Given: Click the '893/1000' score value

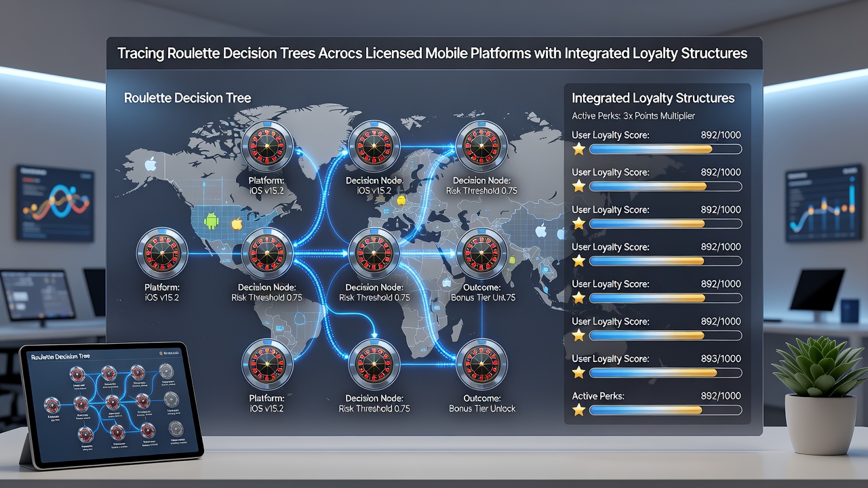Looking at the screenshot, I should tap(721, 359).
